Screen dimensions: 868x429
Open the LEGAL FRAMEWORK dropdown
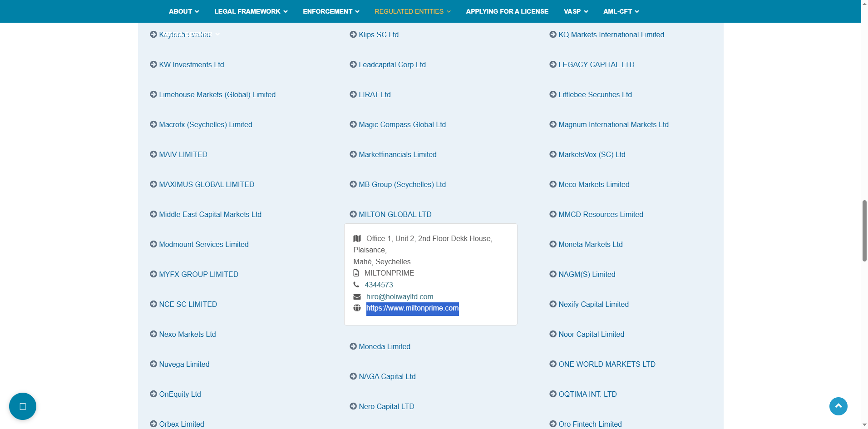point(251,11)
